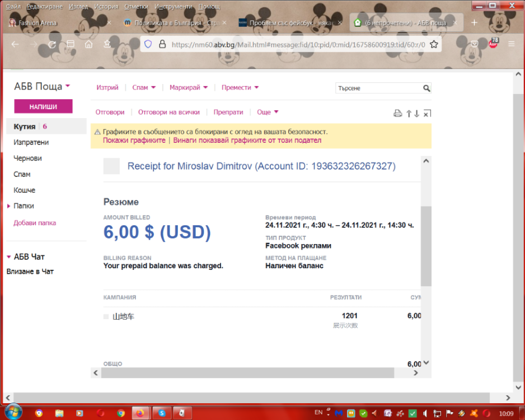Screen dimensions: 525x420
Task: Open the Adblock Plus extension badge
Action: pos(493,43)
